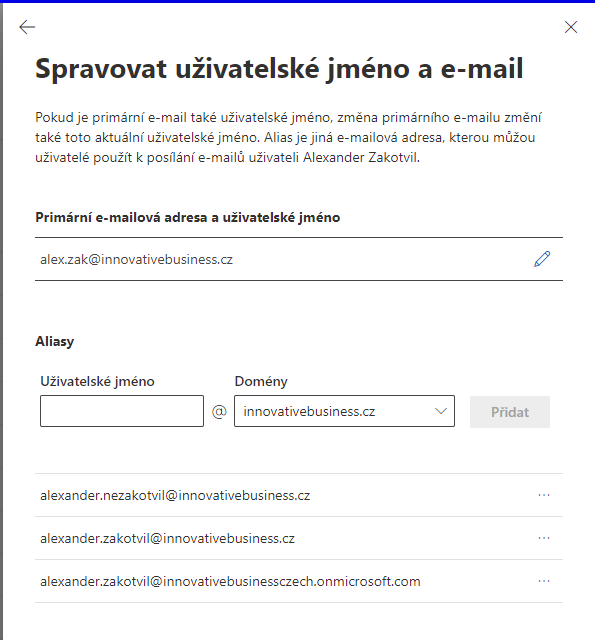
Task: Click the Primární e-mailová adresa section heading
Action: click(x=187, y=218)
